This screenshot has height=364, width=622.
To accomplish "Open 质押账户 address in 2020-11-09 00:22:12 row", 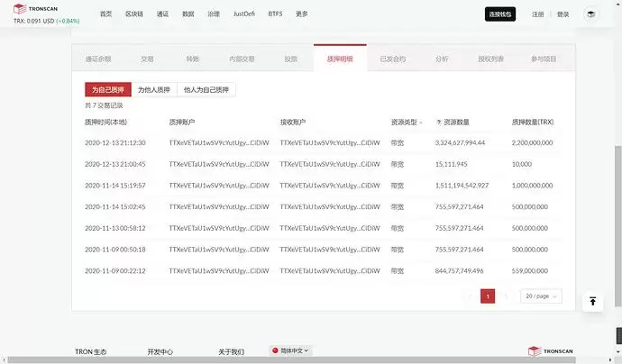I will [219, 271].
